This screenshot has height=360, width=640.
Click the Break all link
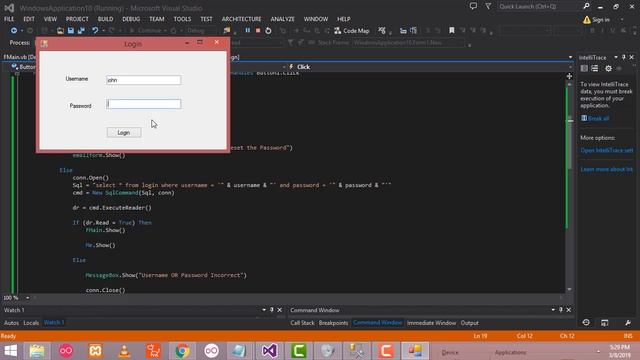(598, 118)
